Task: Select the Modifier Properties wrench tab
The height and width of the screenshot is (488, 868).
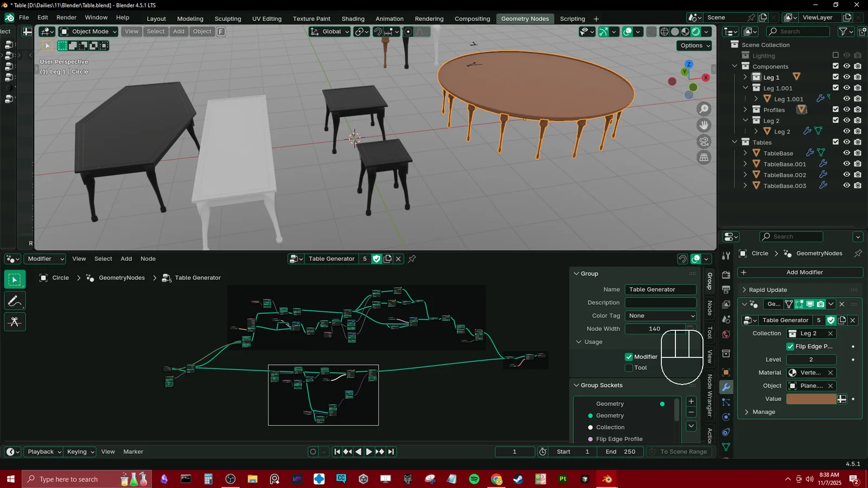Action: (725, 386)
